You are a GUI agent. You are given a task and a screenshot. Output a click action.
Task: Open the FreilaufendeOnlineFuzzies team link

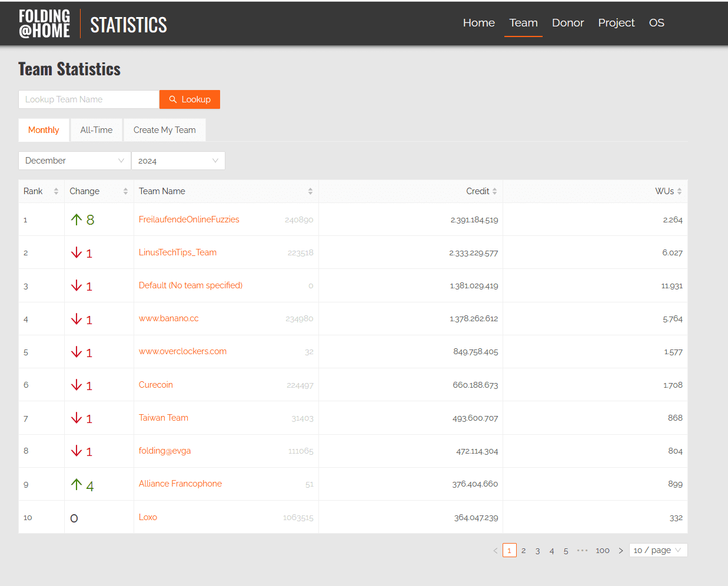pyautogui.click(x=189, y=219)
